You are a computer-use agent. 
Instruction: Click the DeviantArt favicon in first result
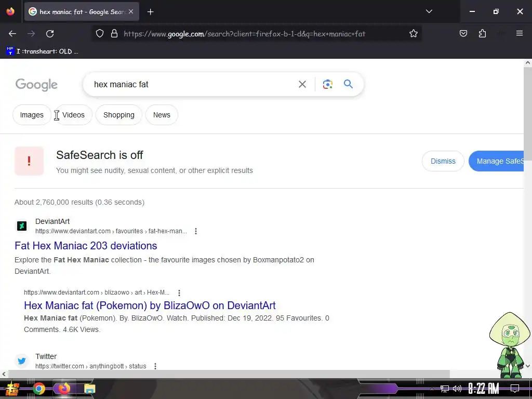(22, 225)
